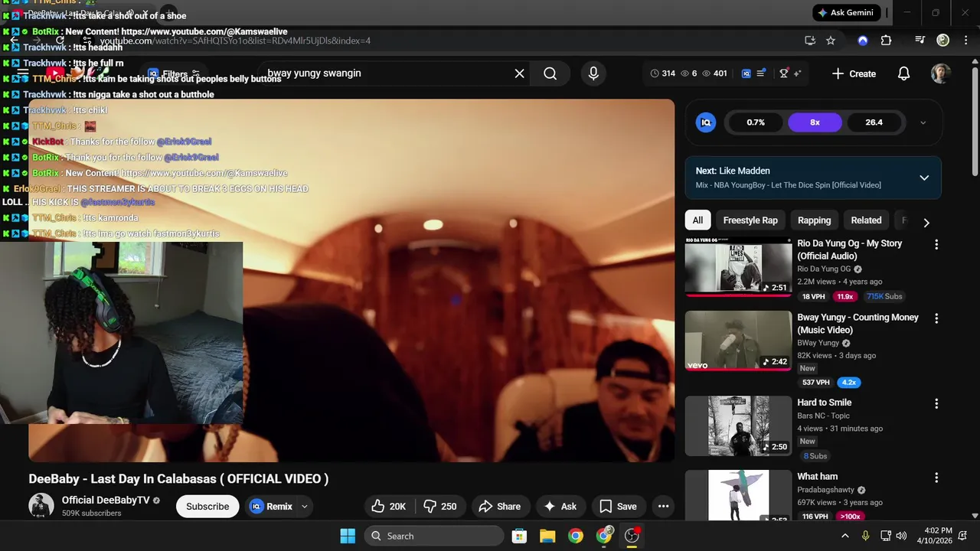Viewport: 980px width, 551px height.
Task: Click the magnifier search button
Action: point(550,73)
